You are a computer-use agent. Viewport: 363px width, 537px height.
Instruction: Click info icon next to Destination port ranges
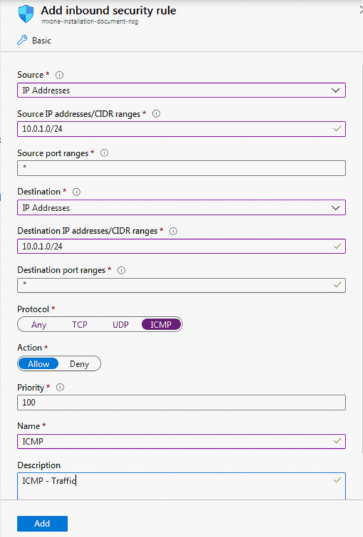click(x=122, y=270)
